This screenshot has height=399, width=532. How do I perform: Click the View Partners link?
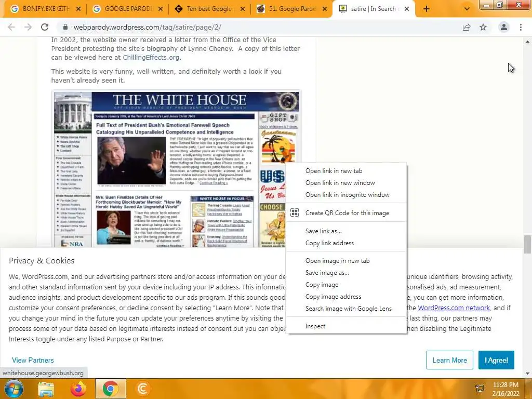coord(33,360)
